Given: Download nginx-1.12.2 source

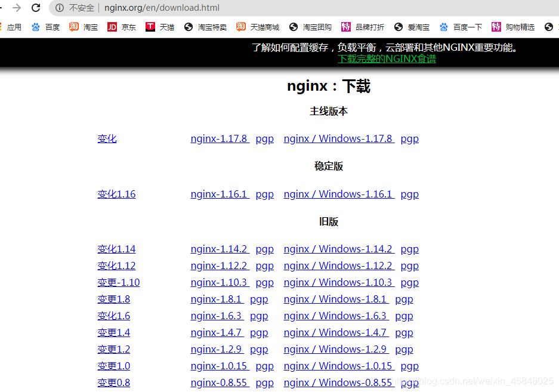Looking at the screenshot, I should (x=220, y=266).
